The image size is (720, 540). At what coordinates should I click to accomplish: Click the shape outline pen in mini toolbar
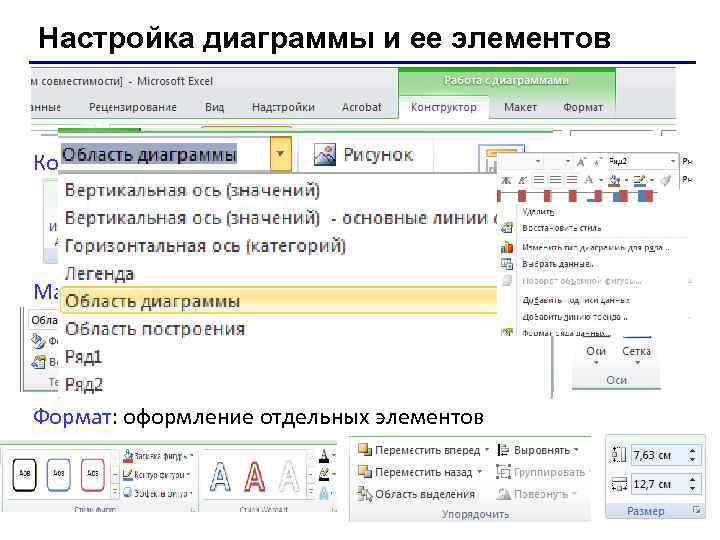[x=639, y=180]
